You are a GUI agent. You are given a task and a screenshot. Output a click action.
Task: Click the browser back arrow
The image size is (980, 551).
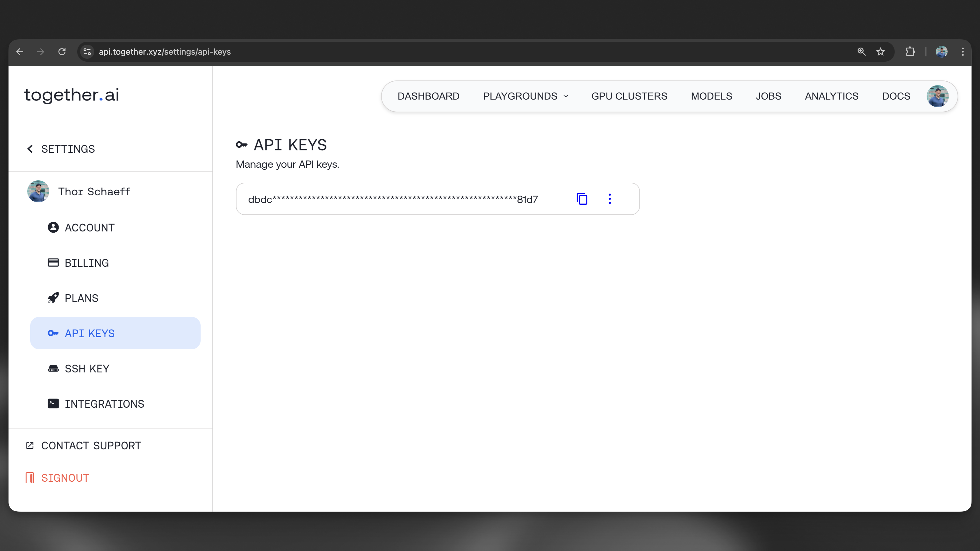tap(20, 51)
